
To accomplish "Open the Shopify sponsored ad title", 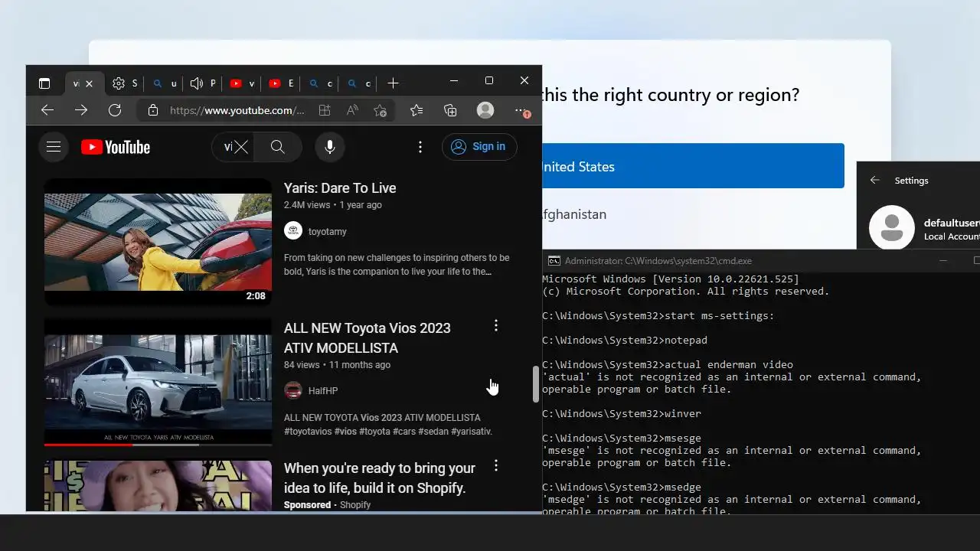I will (x=380, y=478).
